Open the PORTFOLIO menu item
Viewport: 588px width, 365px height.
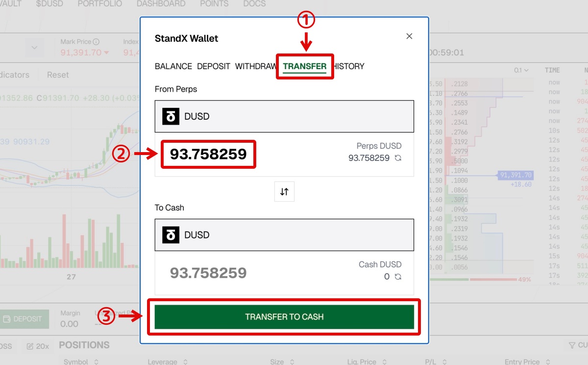99,4
